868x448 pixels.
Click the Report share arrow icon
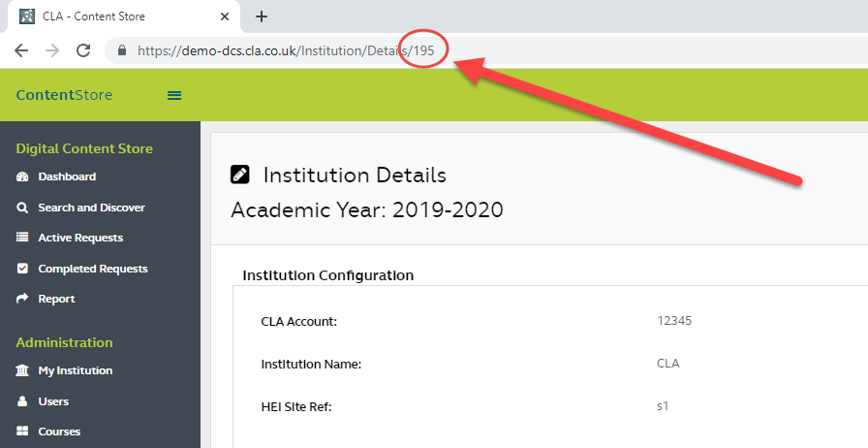(22, 299)
